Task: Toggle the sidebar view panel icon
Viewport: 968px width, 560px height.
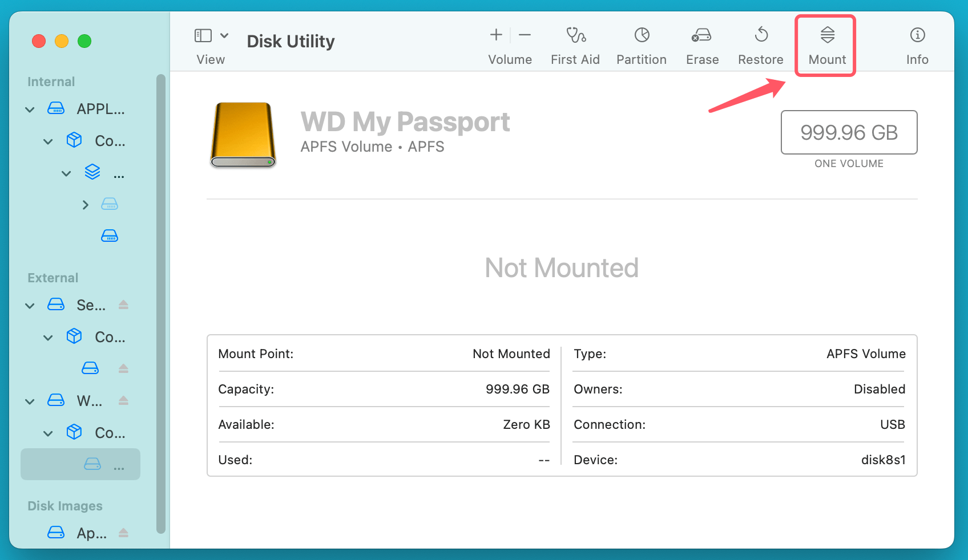Action: coord(203,35)
